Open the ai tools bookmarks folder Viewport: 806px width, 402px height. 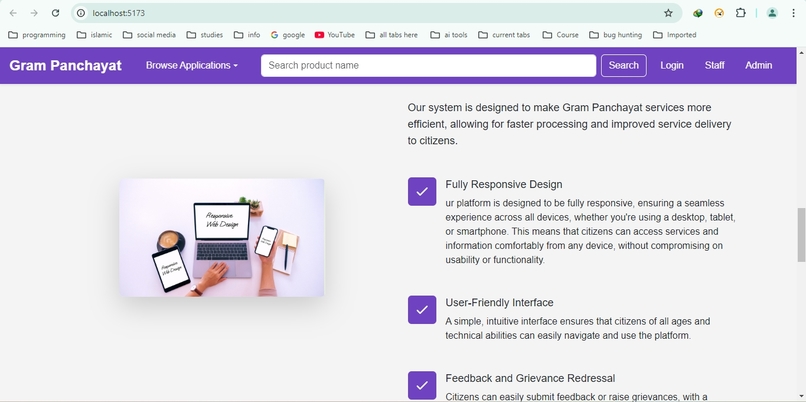(449, 35)
